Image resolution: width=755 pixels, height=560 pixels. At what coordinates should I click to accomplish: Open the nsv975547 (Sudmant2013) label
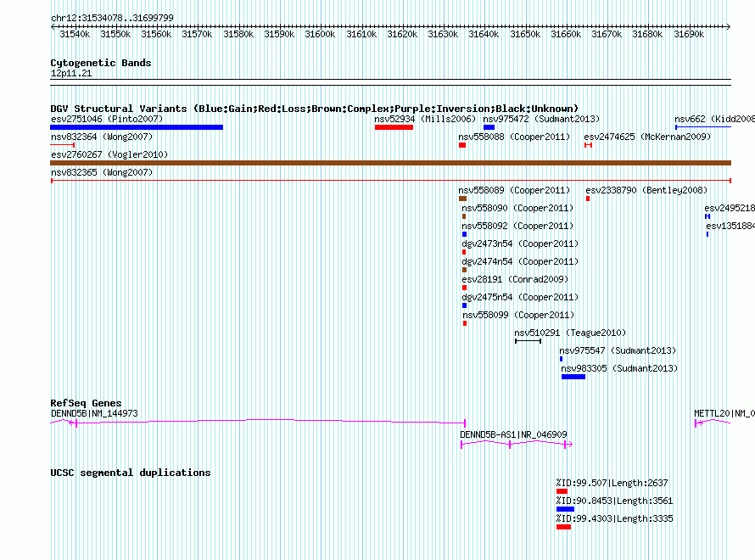(618, 350)
